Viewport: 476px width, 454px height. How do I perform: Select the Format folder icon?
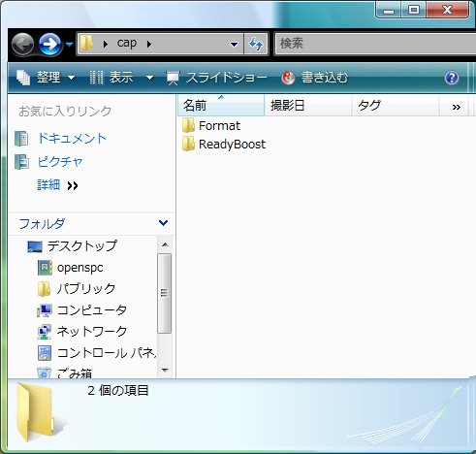[x=188, y=125]
